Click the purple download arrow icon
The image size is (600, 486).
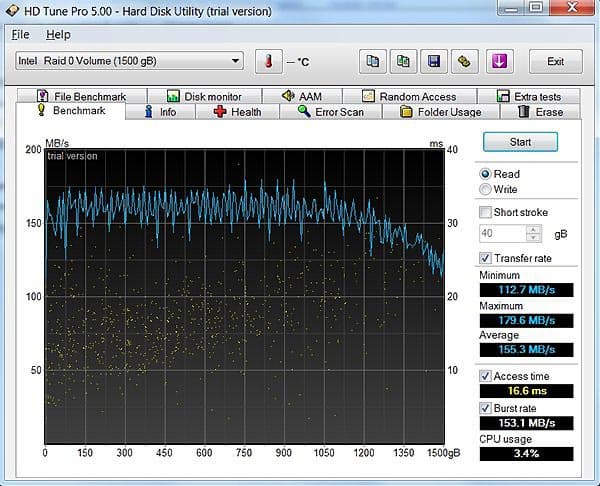(500, 62)
